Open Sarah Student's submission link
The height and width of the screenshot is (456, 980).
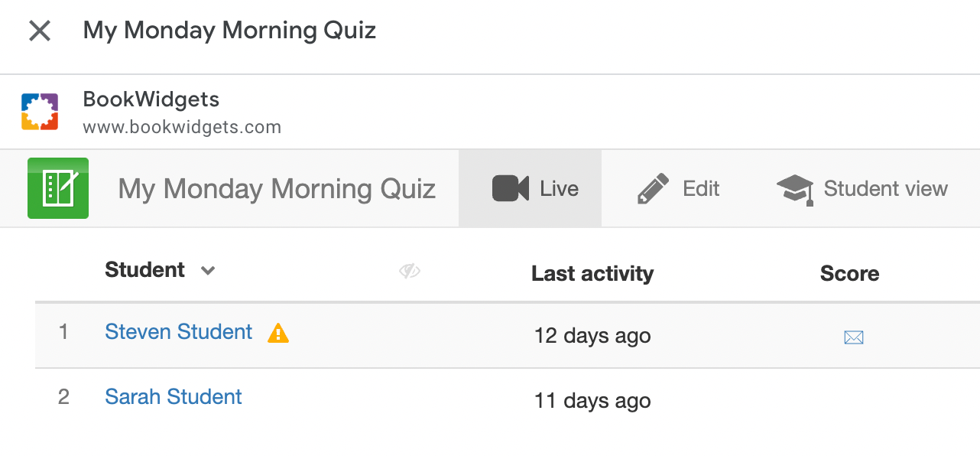[174, 397]
